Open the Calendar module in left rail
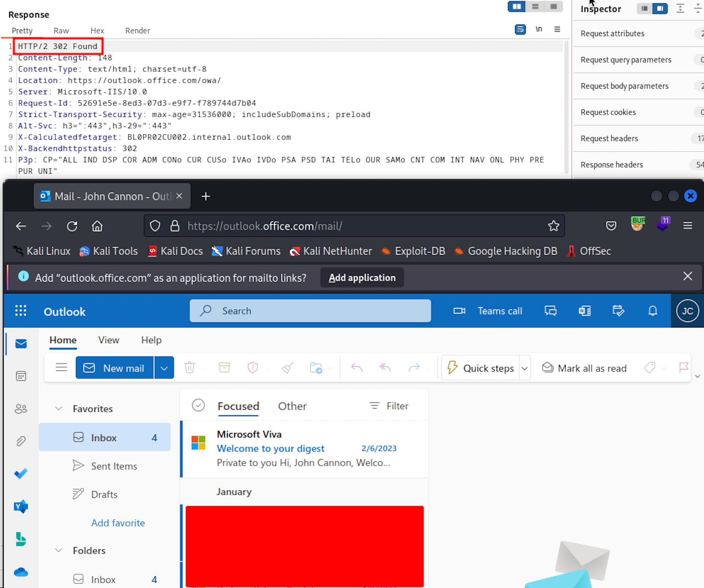The height and width of the screenshot is (588, 704). click(21, 376)
